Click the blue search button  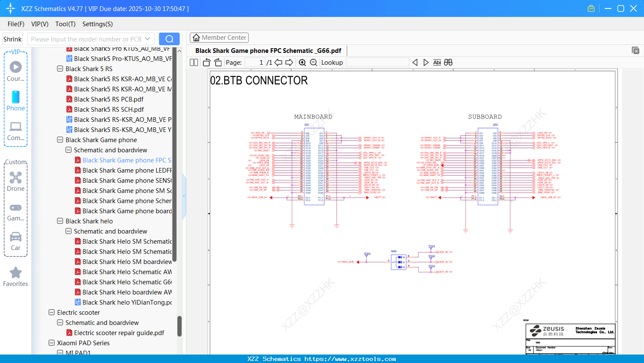[x=169, y=39]
